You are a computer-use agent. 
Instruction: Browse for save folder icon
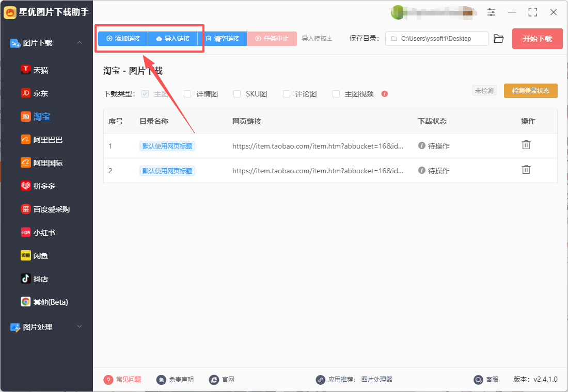click(x=498, y=39)
